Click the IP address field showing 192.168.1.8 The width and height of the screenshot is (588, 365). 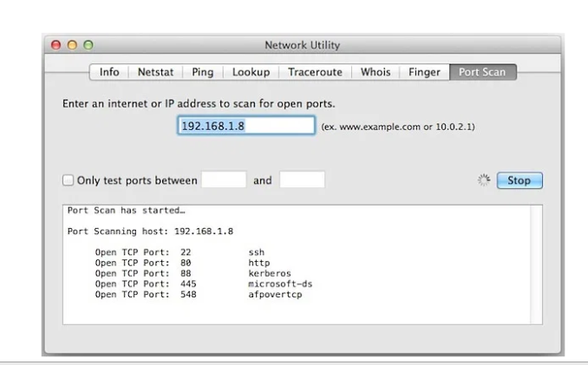(x=246, y=126)
